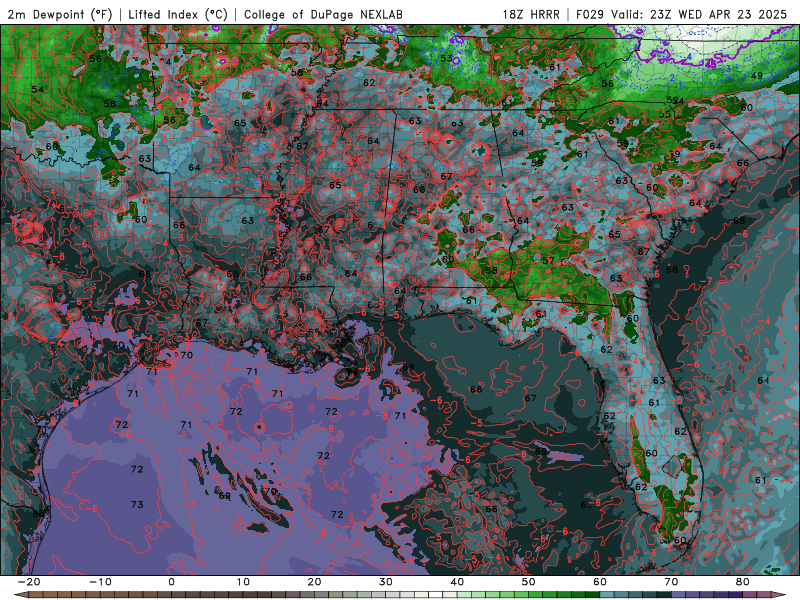Viewport: 800px width, 600px height.
Task: Click the "57" dewpoint value on the map
Action: (x=548, y=260)
